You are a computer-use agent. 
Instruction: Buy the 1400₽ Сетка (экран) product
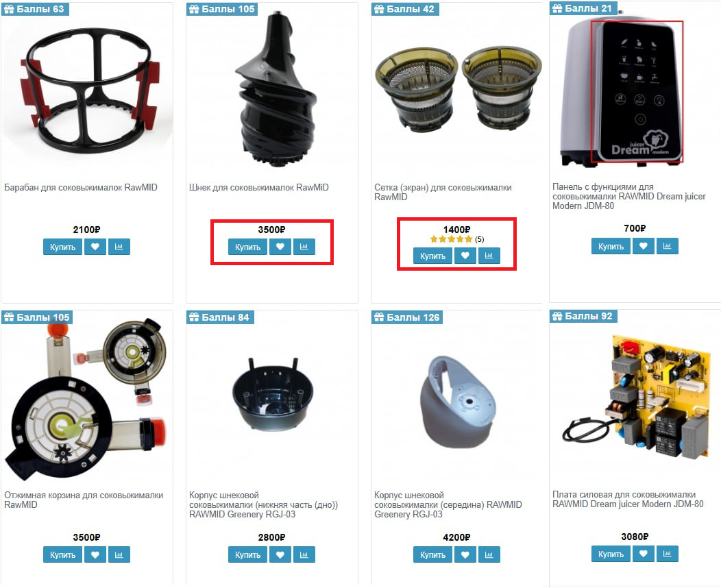pos(432,256)
